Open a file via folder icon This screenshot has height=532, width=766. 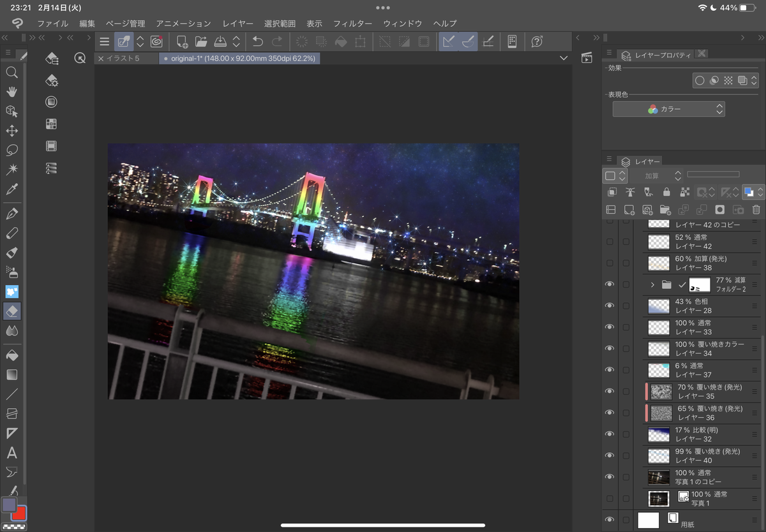tap(201, 41)
